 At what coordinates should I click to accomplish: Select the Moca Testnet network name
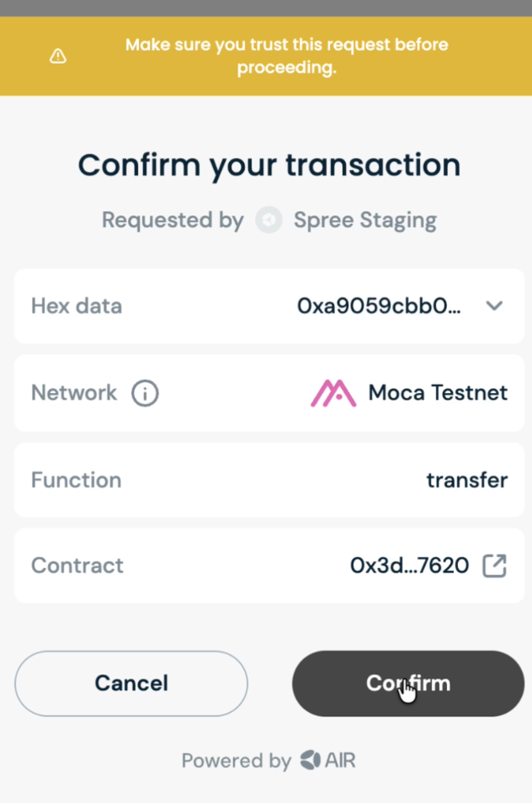[438, 393]
